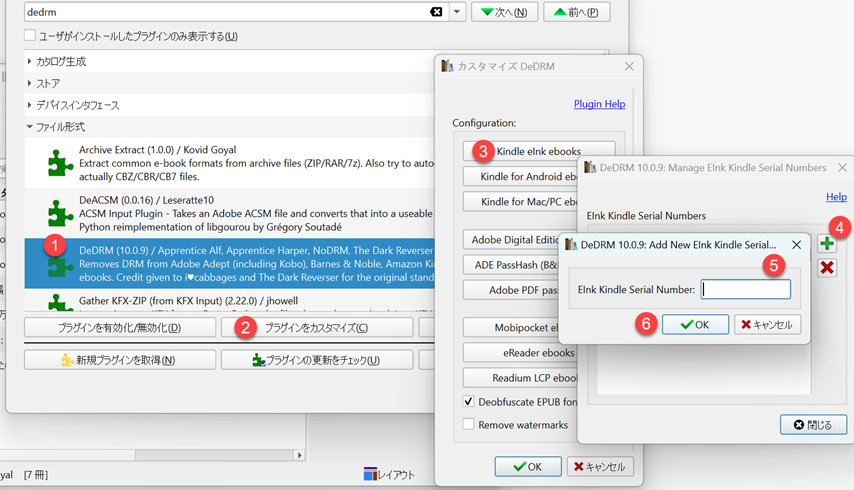Viewport: 854px width, 490px height.
Task: Click プラグインを有効化/無効化(D) button
Action: (x=120, y=328)
